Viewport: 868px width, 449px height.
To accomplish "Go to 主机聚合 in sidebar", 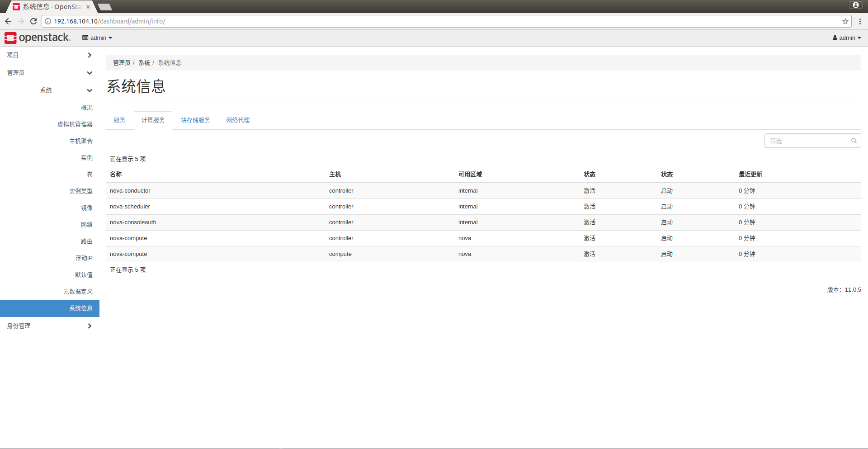I will [81, 141].
